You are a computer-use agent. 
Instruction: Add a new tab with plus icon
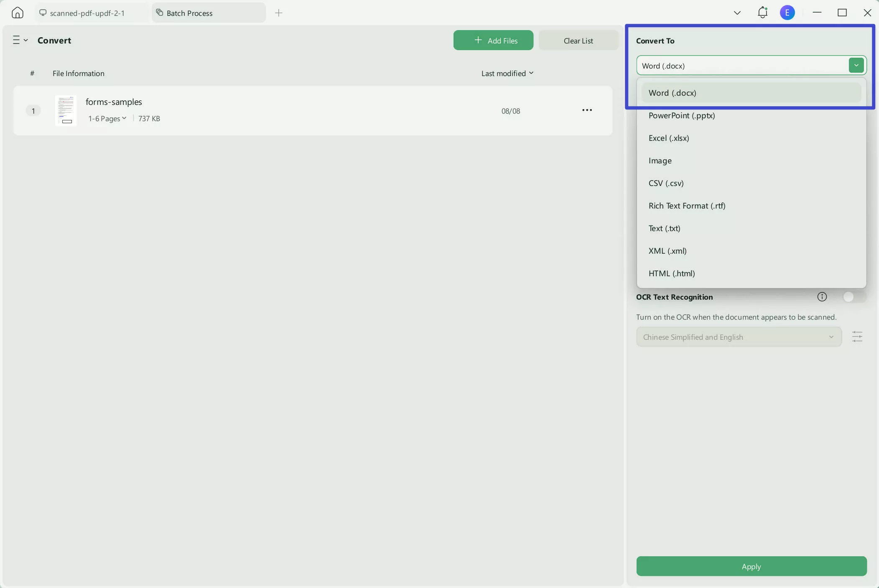[279, 13]
